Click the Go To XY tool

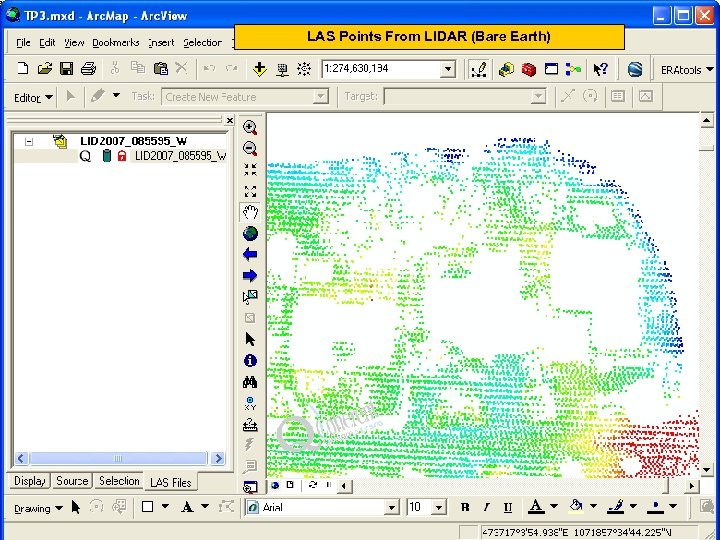pos(250,403)
